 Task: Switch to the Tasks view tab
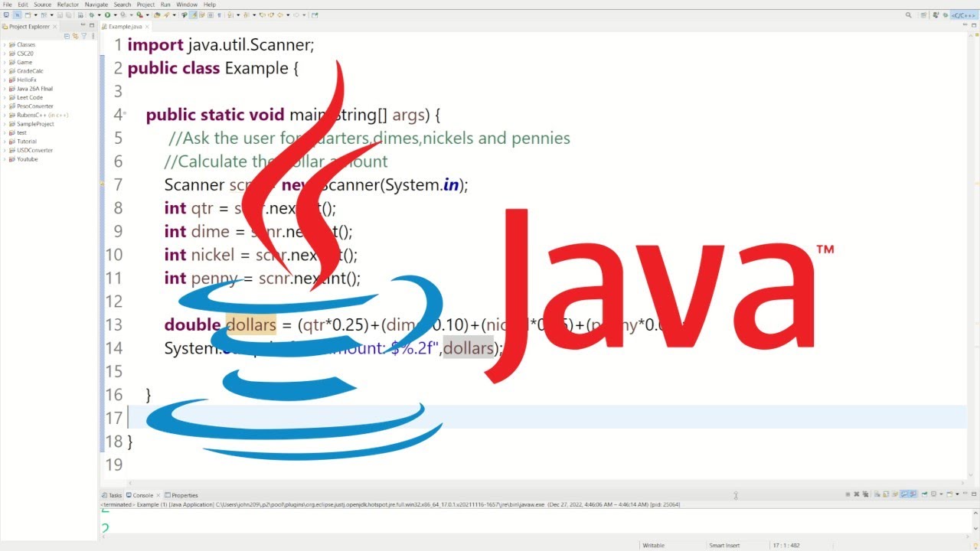point(112,495)
